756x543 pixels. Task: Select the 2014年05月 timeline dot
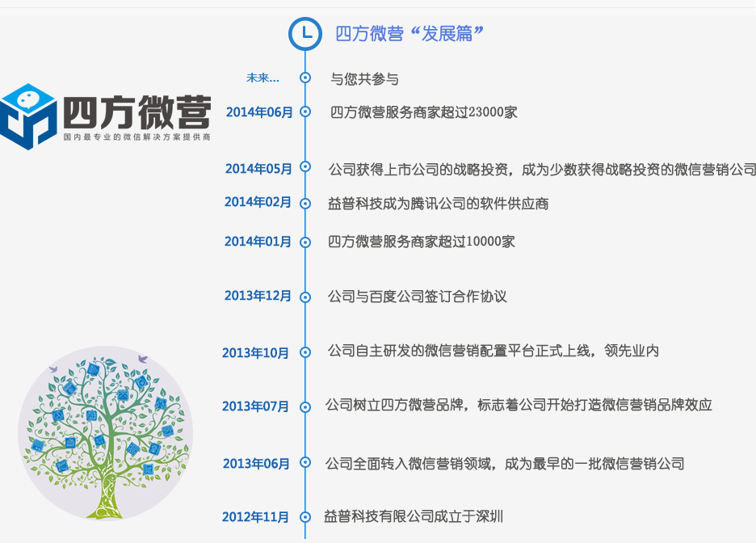(305, 167)
